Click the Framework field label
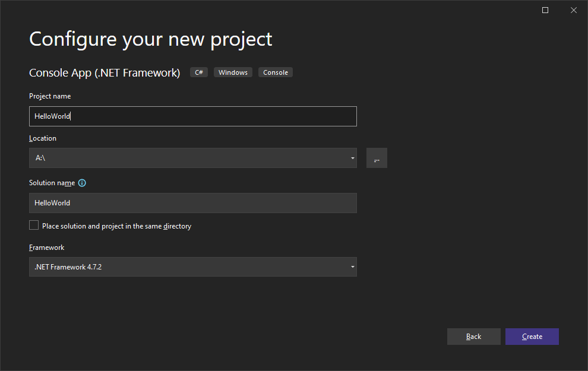 pyautogui.click(x=46, y=248)
